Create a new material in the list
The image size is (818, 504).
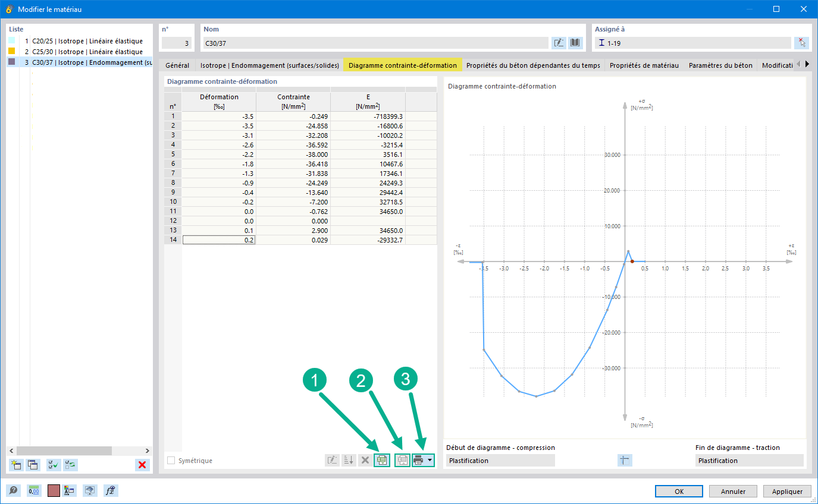tap(16, 465)
